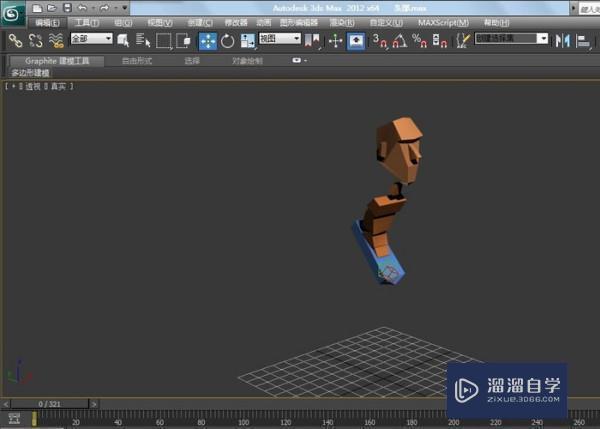Click the 多边形建模 panel label
The height and width of the screenshot is (429, 600).
click(x=31, y=73)
